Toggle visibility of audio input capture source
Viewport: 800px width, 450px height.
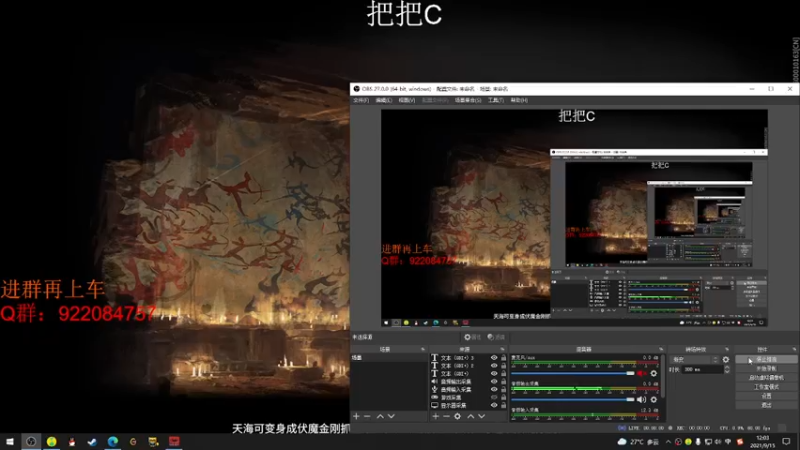click(x=494, y=389)
